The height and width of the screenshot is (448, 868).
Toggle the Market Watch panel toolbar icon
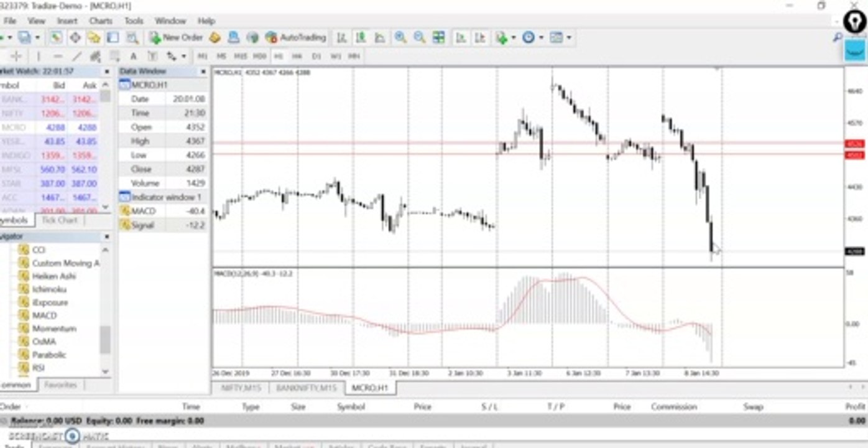click(x=56, y=37)
